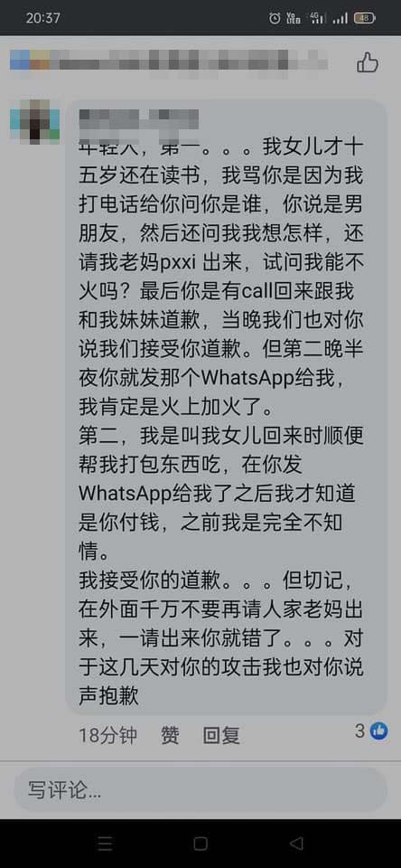This screenshot has width=401, height=868.
Task: Open the 18分钟 timestamp of the comment
Action: (107, 735)
